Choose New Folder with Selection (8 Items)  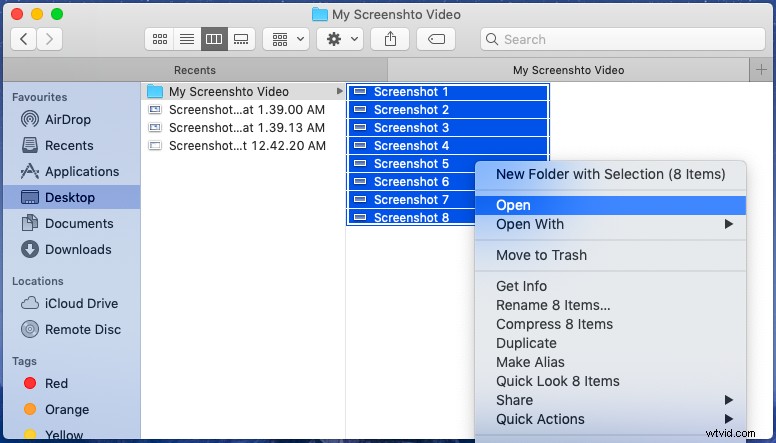pos(610,174)
